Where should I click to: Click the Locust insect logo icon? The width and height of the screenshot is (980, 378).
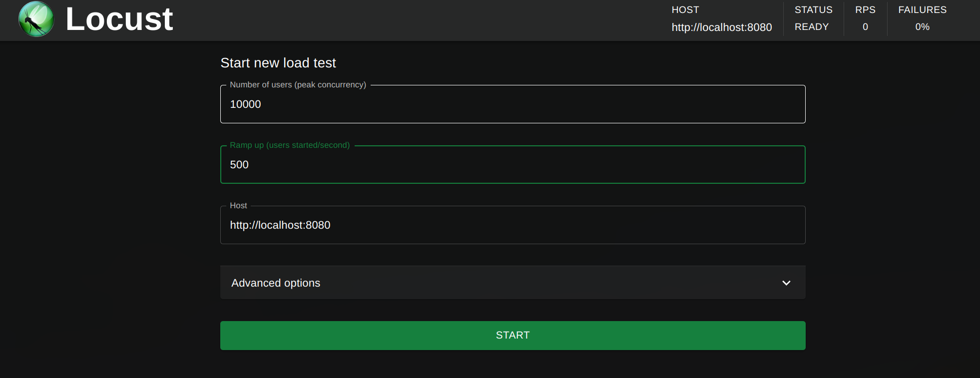click(36, 19)
